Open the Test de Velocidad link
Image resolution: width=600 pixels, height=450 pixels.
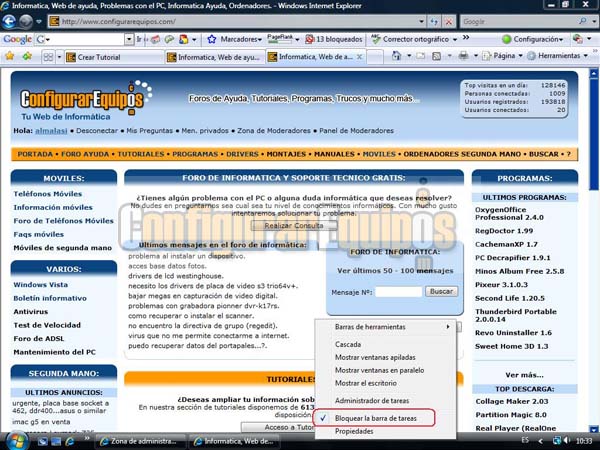point(47,325)
